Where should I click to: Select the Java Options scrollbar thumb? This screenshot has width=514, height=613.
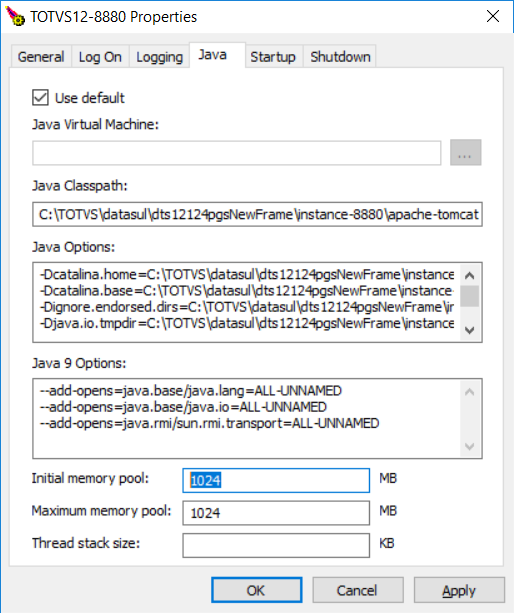[x=469, y=296]
